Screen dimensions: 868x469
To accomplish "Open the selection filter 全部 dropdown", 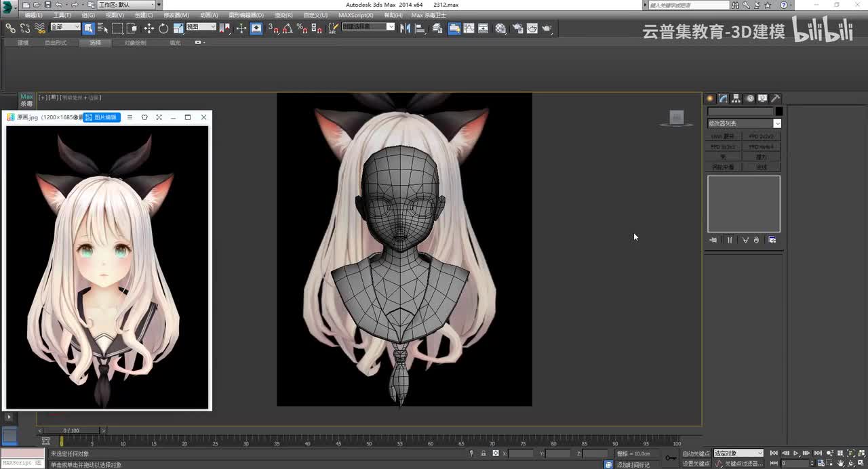I will [65, 27].
